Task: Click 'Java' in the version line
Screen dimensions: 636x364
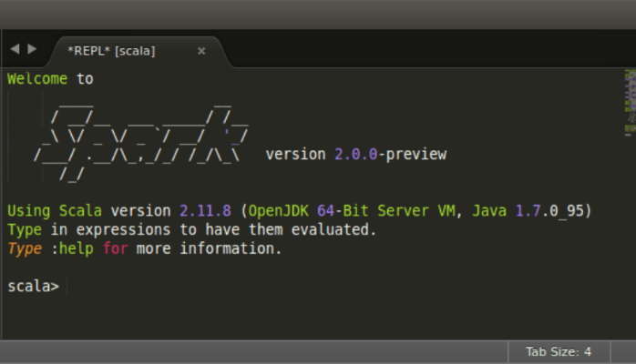Action: 489,211
